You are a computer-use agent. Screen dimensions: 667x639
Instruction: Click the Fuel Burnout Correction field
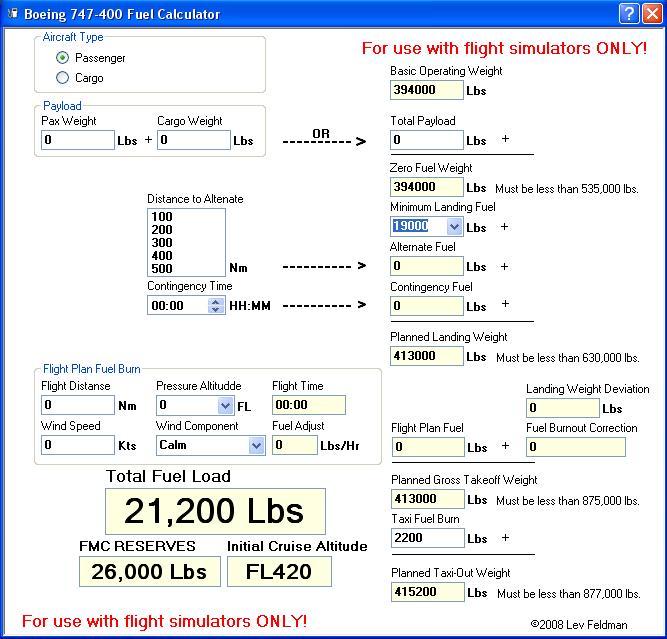click(x=576, y=447)
